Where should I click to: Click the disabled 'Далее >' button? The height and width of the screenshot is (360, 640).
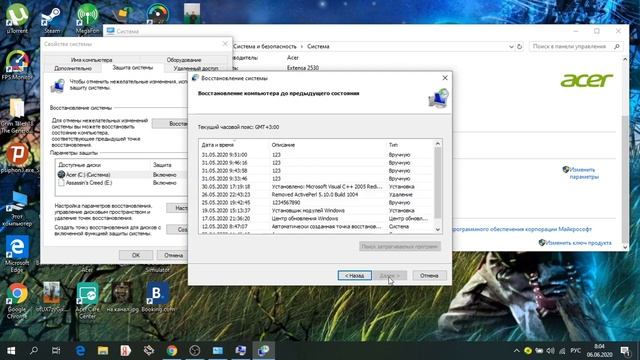tap(390, 276)
